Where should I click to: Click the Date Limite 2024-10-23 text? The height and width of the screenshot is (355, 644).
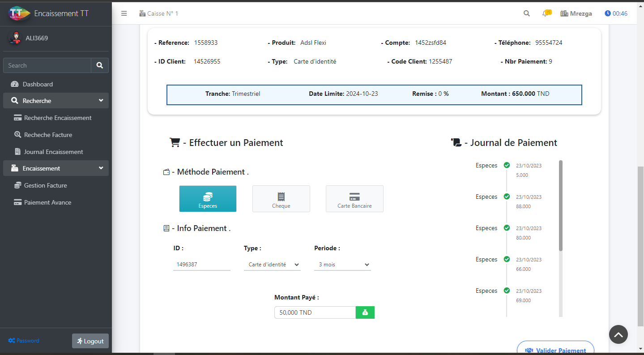pos(343,94)
